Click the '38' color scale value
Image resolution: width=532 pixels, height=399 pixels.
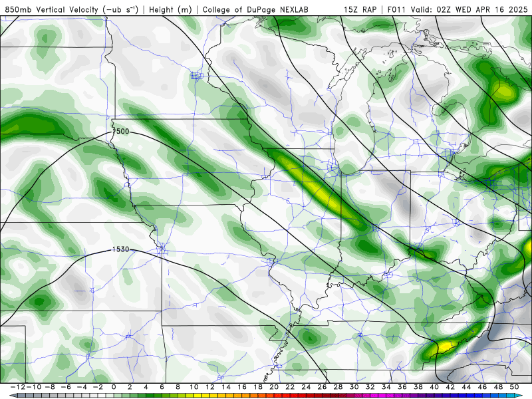(x=418, y=387)
